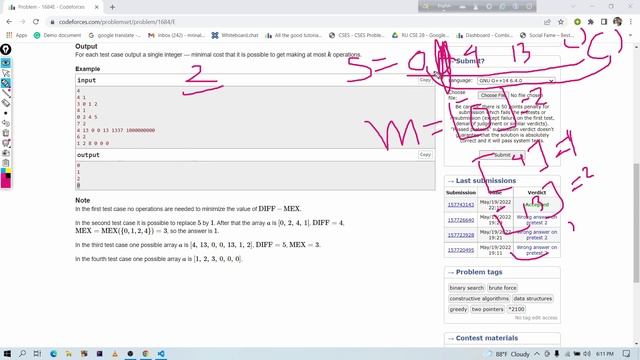640x360 pixels.
Task: Open the language dropdown GNU G++14
Action: tap(516, 81)
